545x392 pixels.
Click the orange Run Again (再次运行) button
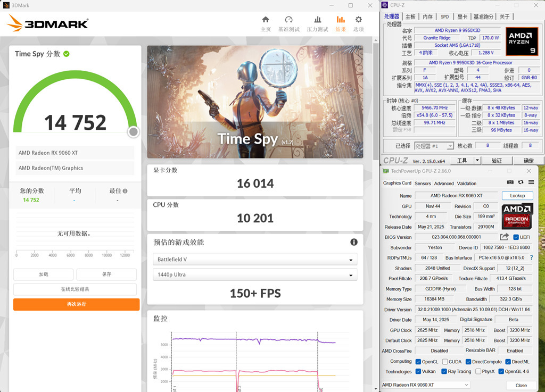click(76, 304)
